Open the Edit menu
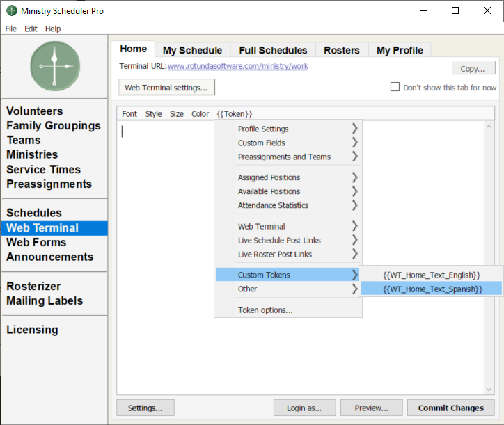The image size is (504, 425). pos(31,29)
